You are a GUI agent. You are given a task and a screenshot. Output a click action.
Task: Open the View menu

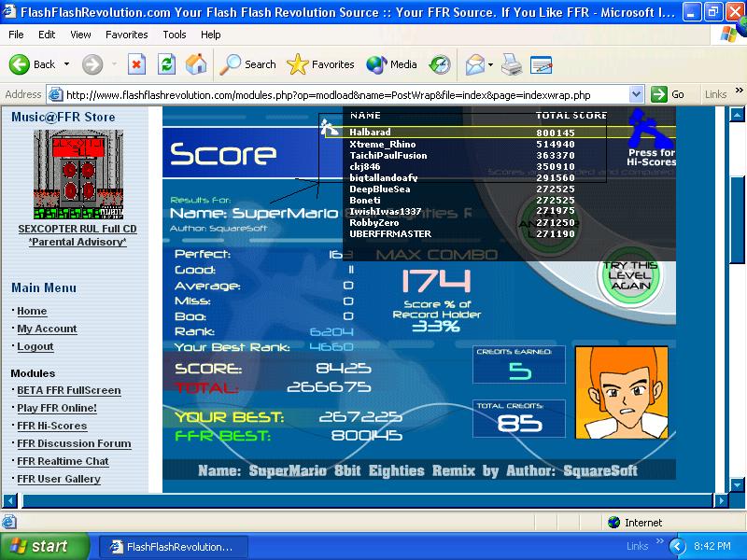click(80, 35)
